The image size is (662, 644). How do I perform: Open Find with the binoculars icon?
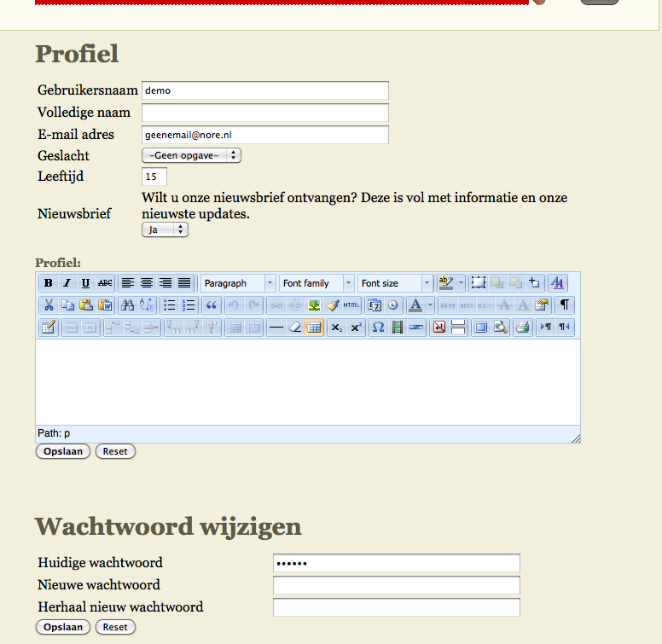pyautogui.click(x=127, y=305)
